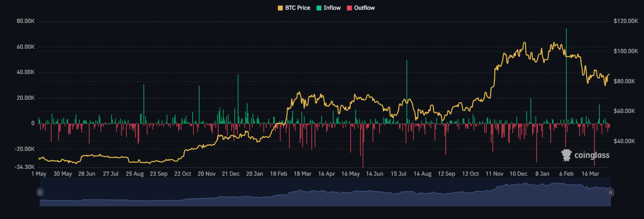Image resolution: width=644 pixels, height=219 pixels.
Task: Click the '$60.00K' right axis label
Action: (624, 111)
